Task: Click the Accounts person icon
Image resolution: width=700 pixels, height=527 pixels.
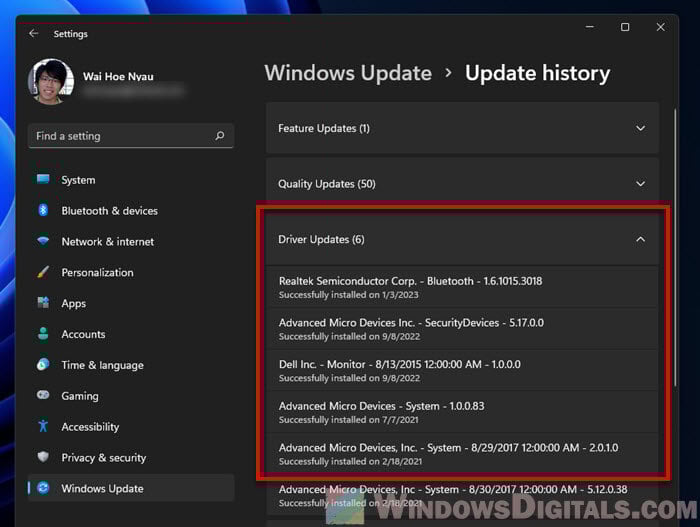Action: 43,334
